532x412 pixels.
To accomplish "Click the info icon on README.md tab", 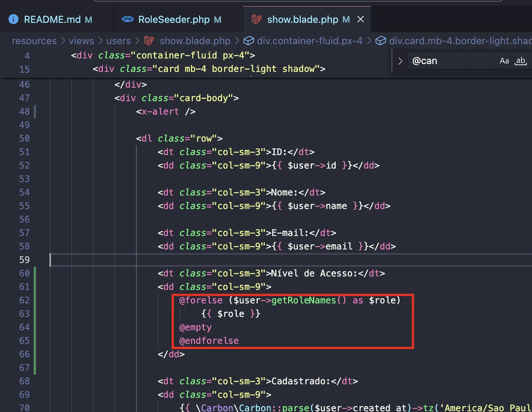I will pos(13,19).
